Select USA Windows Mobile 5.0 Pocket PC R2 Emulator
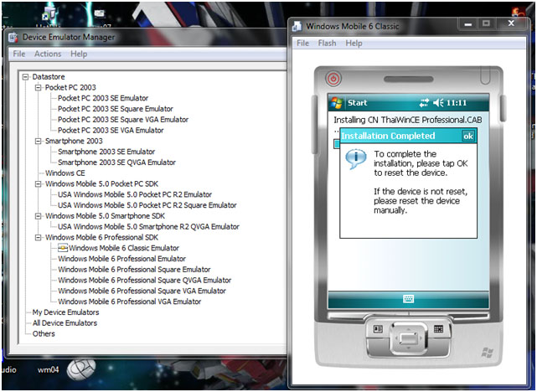This screenshot has width=537, height=392. [x=135, y=194]
